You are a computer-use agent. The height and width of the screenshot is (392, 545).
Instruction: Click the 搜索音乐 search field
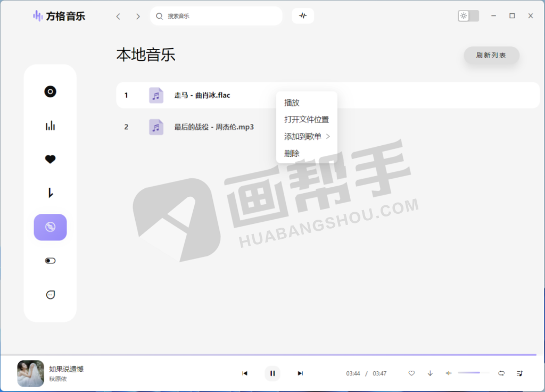(216, 16)
